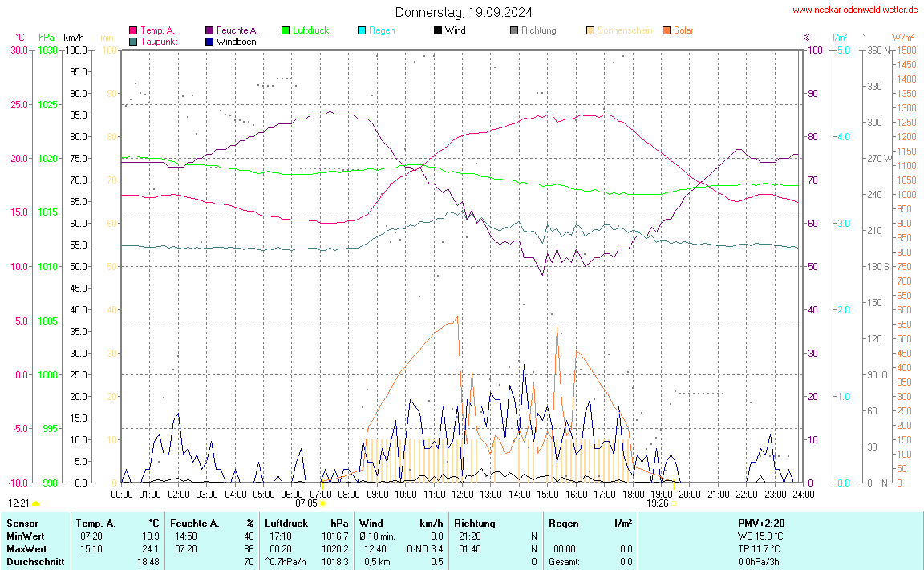Select the MaxWert row label
Viewport: 924px width, 570px height.
click(25, 549)
